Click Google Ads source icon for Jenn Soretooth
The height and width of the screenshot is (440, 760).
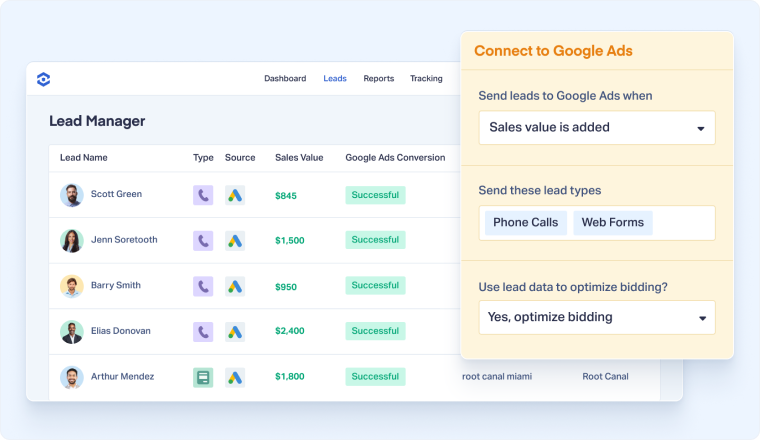click(x=235, y=240)
